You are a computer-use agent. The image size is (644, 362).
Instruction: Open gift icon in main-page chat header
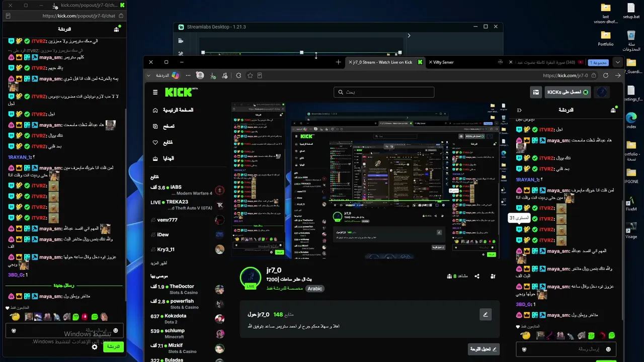point(613,110)
